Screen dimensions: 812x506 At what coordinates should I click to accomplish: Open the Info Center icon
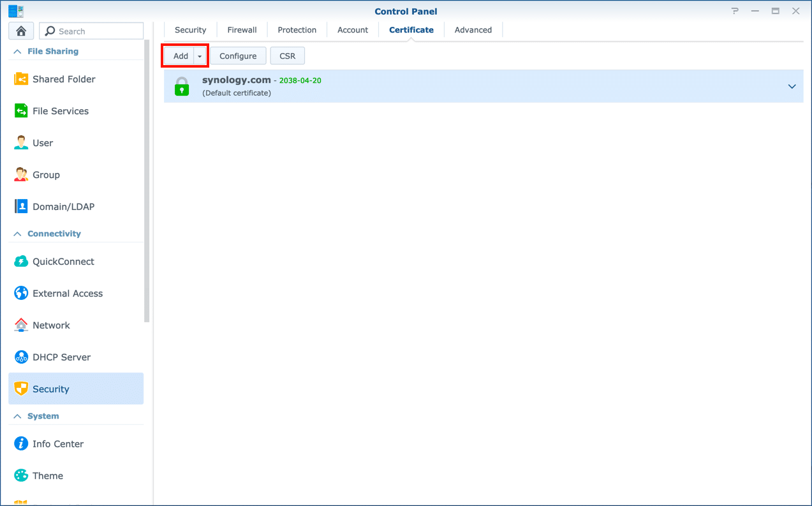tap(21, 444)
